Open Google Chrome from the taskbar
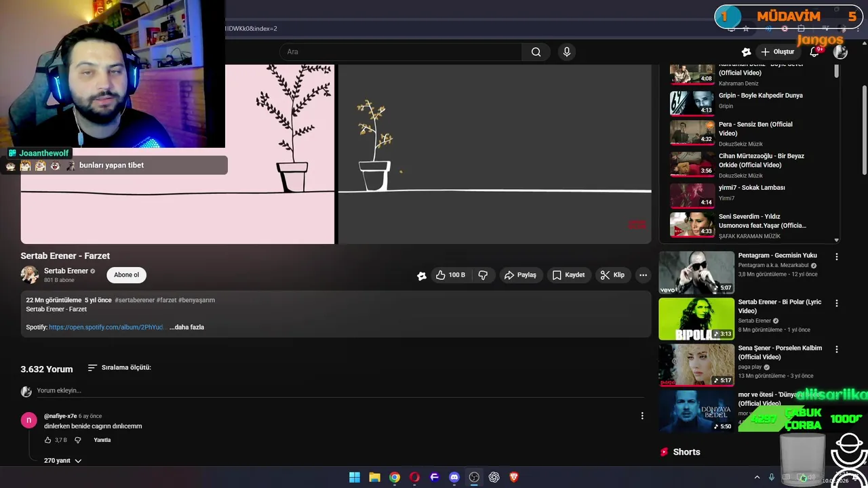Image resolution: width=868 pixels, height=488 pixels. (395, 477)
